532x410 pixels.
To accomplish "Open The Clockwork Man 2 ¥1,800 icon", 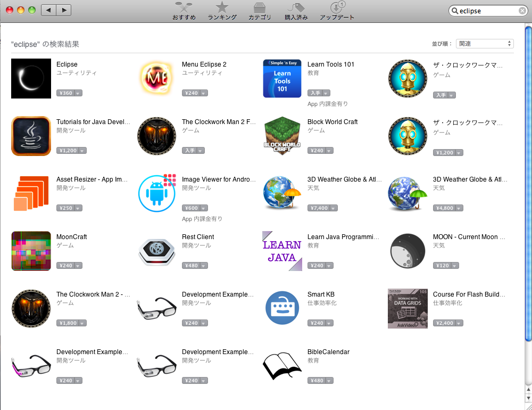I will [31, 308].
